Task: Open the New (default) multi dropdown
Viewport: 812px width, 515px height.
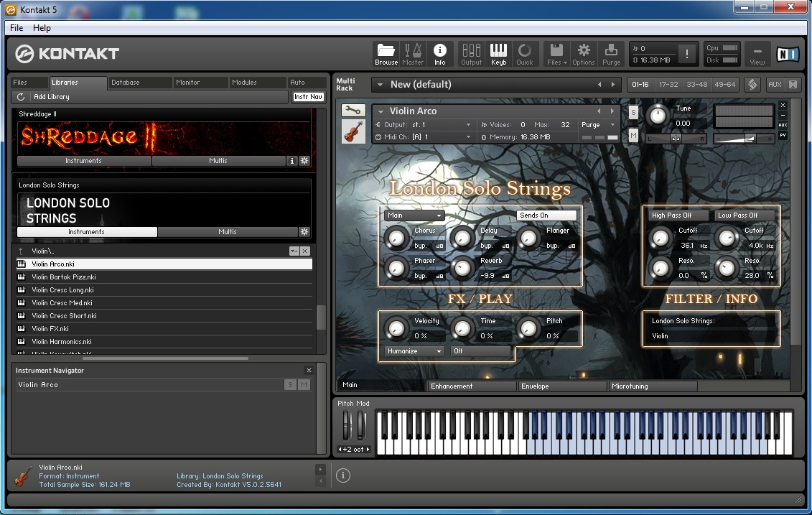Action: coord(380,85)
